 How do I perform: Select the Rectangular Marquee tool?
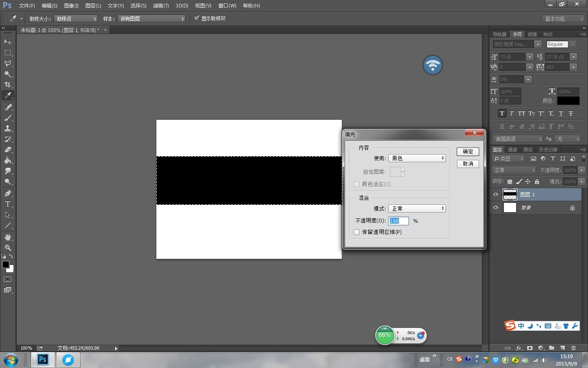click(x=8, y=53)
